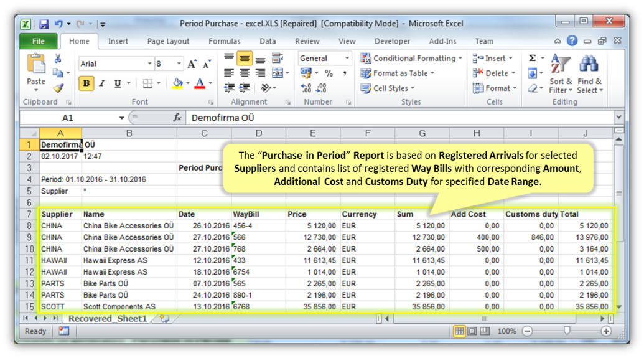This screenshot has height=358, width=644.
Task: Open the Excel Help question mark
Action: (572, 40)
